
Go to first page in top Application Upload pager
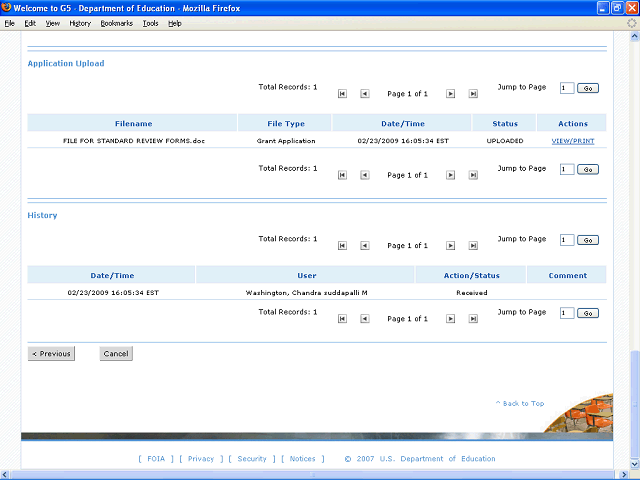point(342,94)
